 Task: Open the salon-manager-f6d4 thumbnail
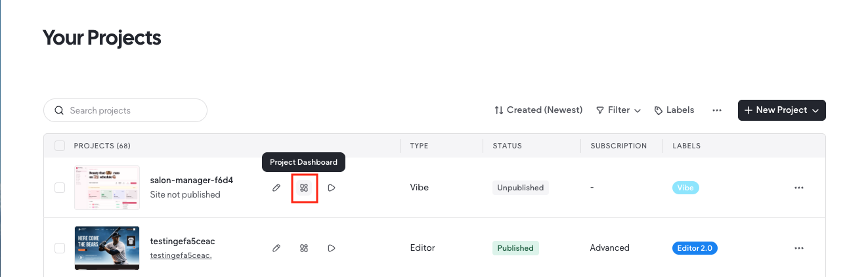click(107, 187)
